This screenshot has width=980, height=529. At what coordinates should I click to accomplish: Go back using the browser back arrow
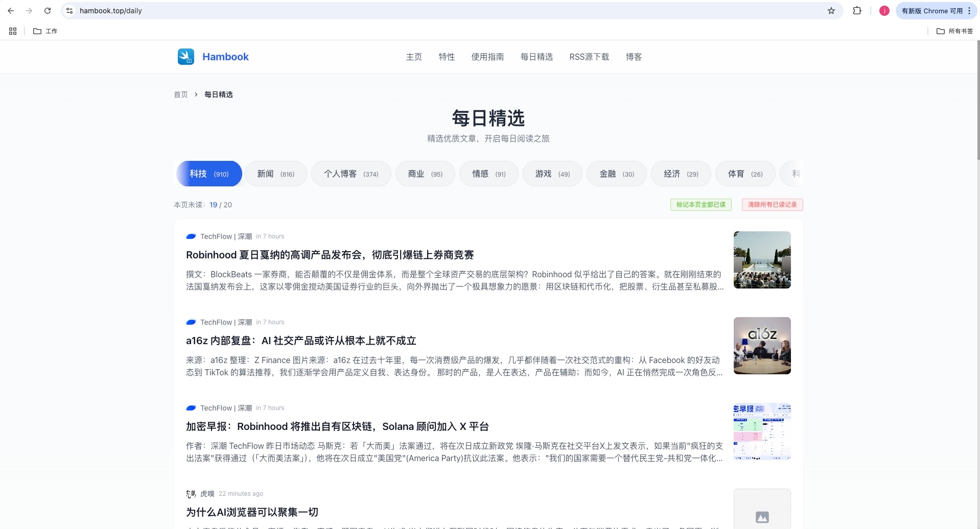click(11, 11)
